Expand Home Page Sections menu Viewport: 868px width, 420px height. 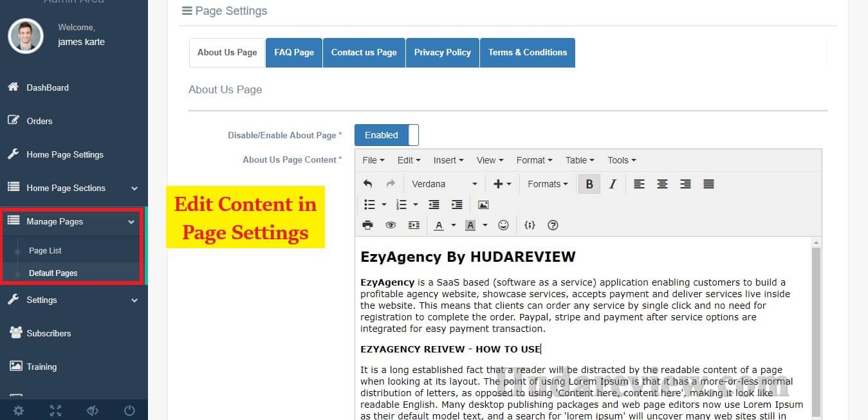coord(74,188)
